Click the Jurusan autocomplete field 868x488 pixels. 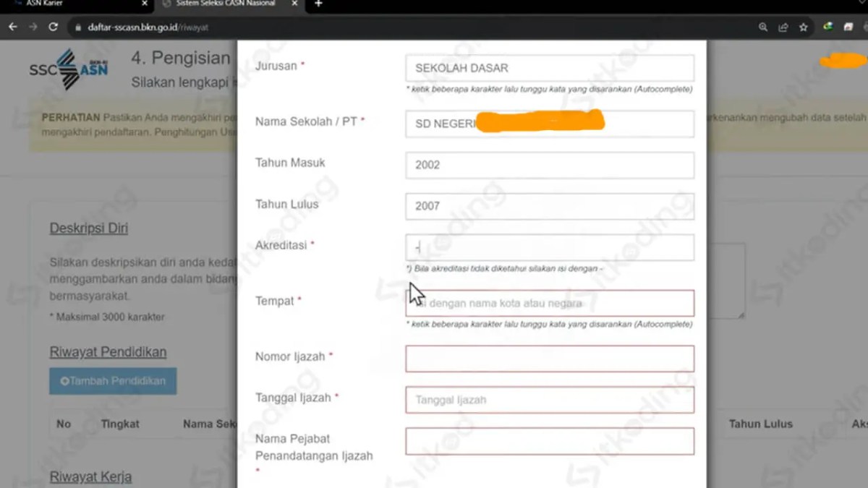[549, 68]
